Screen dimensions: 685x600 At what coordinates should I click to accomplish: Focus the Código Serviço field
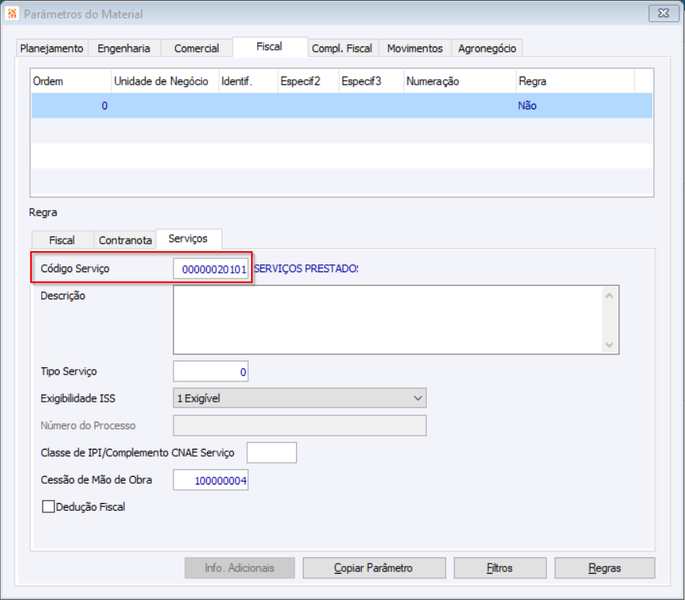211,269
